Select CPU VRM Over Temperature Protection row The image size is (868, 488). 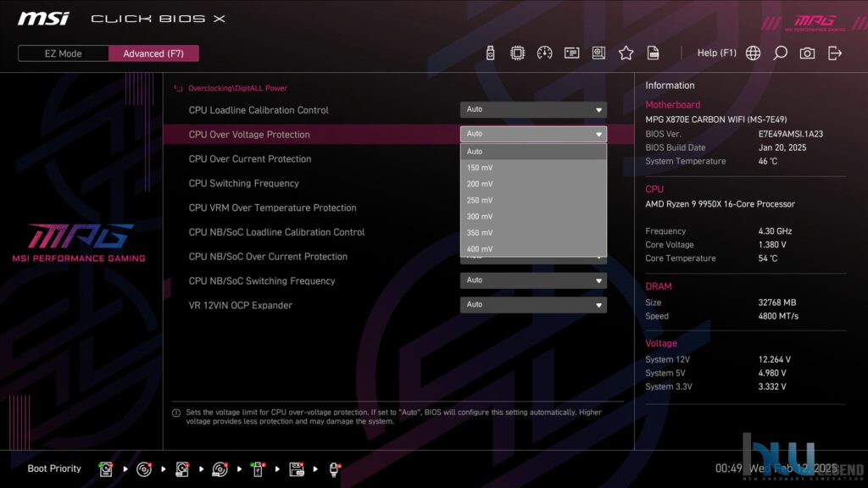tap(272, 208)
